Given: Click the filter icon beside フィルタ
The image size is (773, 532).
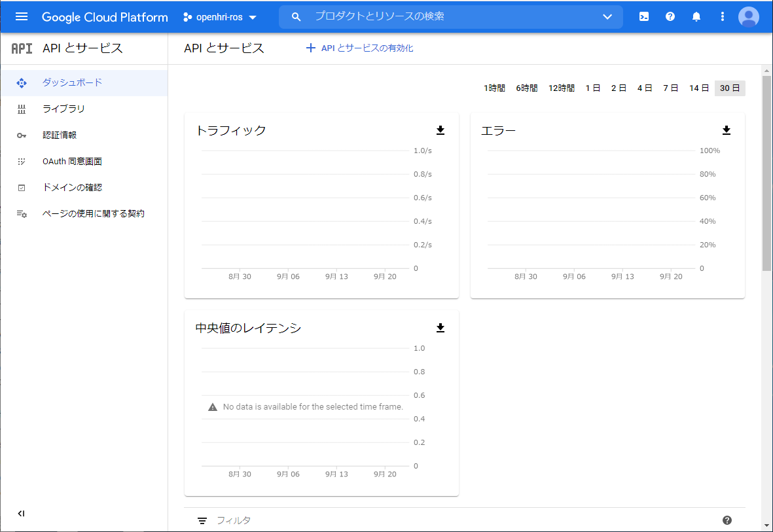Looking at the screenshot, I should pos(202,521).
